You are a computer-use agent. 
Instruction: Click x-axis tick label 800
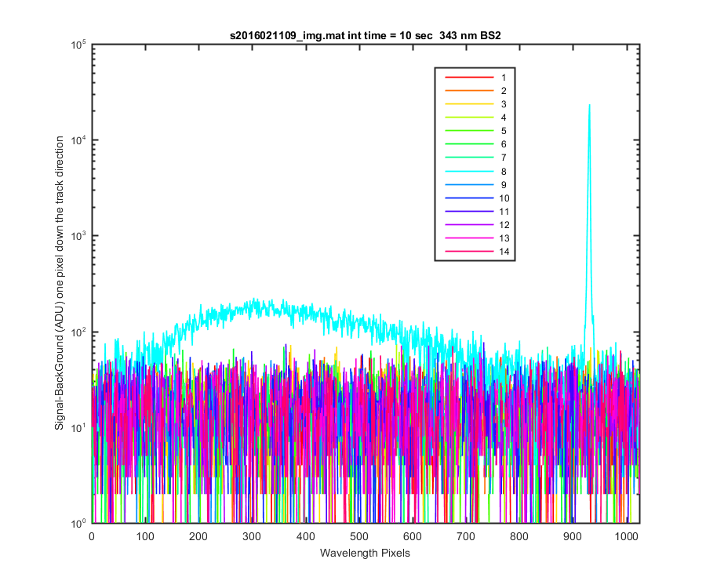pos(519,536)
